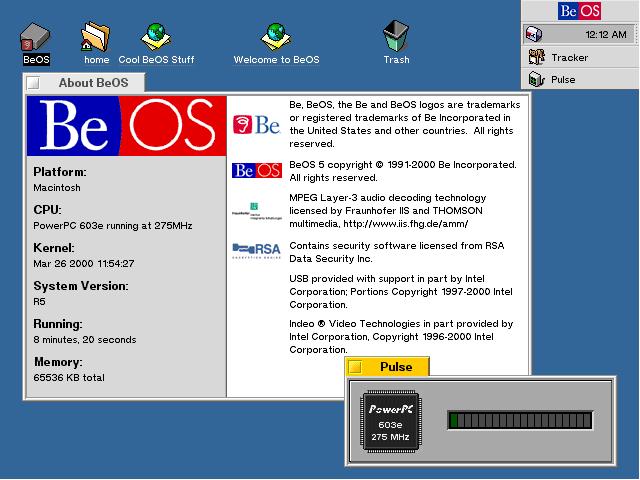Click the Platform value Macintosh

(57, 188)
